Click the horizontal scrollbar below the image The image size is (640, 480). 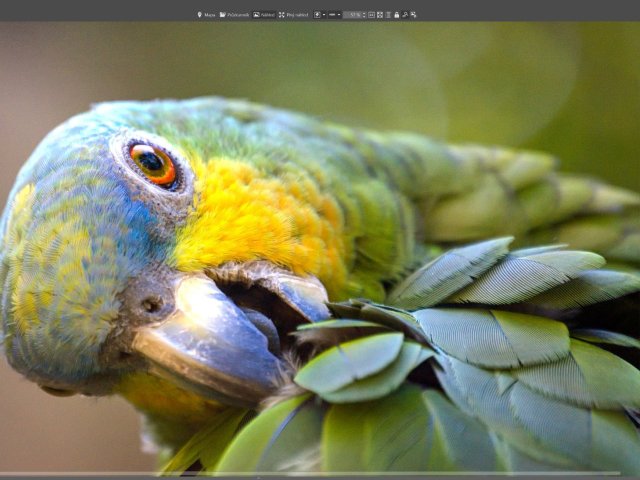[x=310, y=474]
